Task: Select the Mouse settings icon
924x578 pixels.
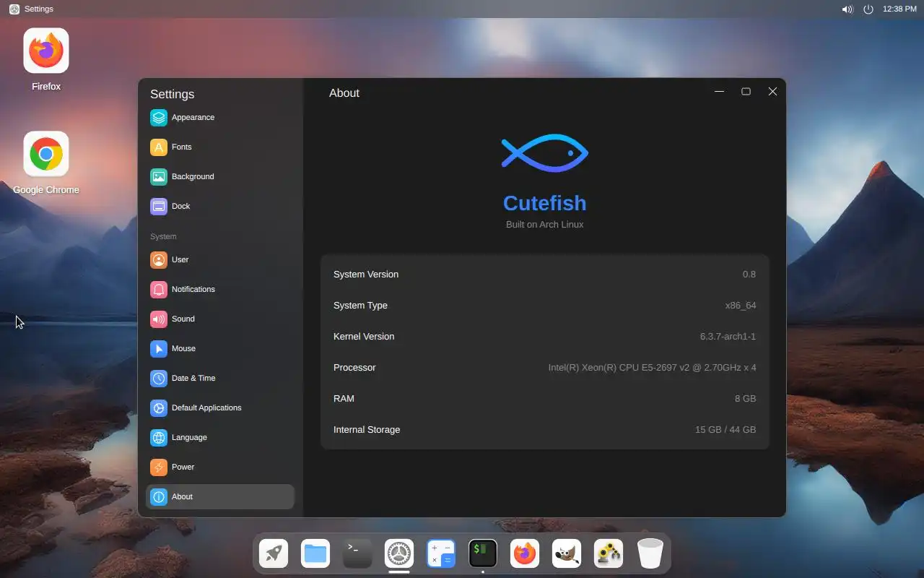Action: 159,348
